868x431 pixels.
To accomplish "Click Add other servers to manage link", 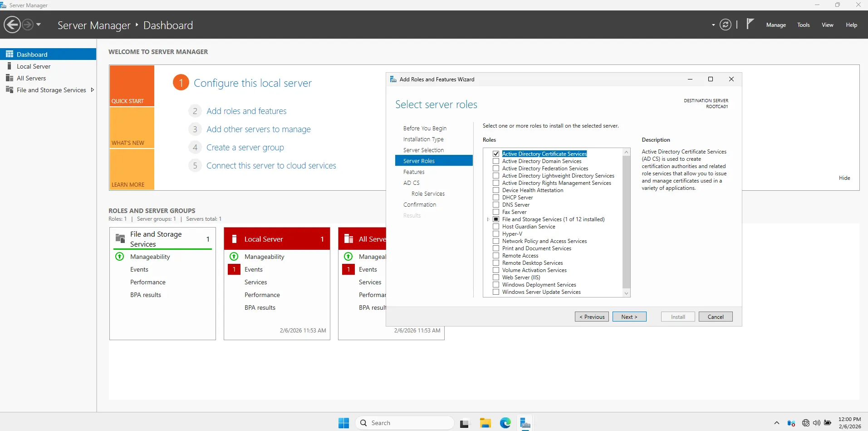I will click(x=259, y=129).
